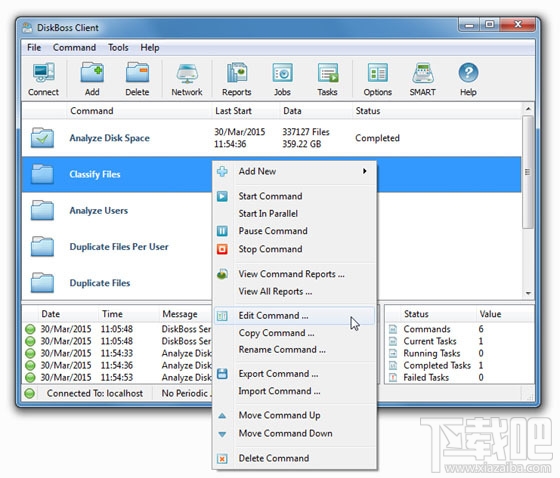Open the Help menu in the menu bar
Viewport: 560px width, 478px height.
click(150, 48)
